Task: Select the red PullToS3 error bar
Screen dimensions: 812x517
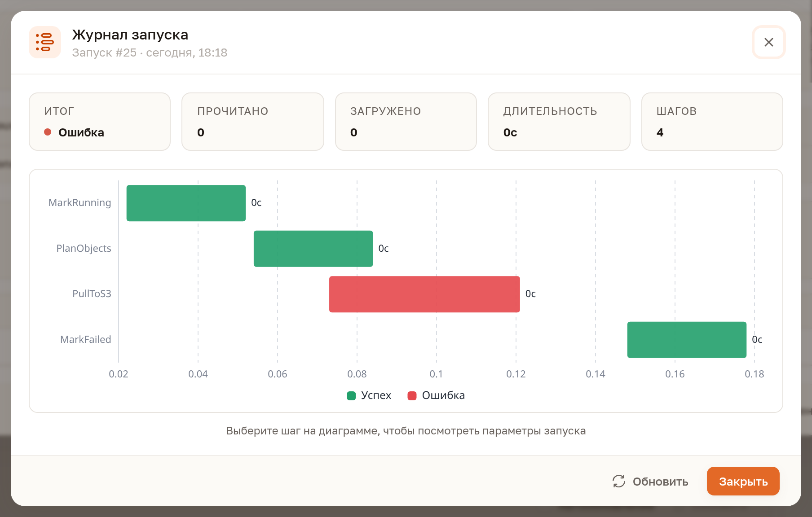Action: tap(424, 294)
